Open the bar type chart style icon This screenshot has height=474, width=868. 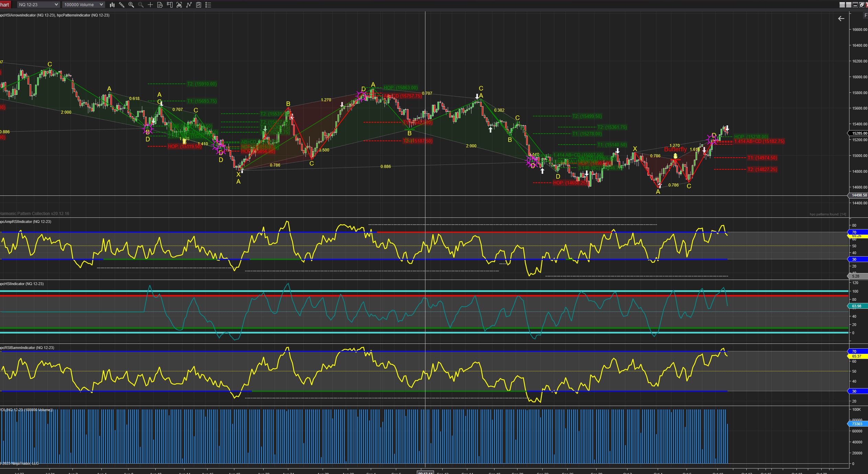coord(112,5)
